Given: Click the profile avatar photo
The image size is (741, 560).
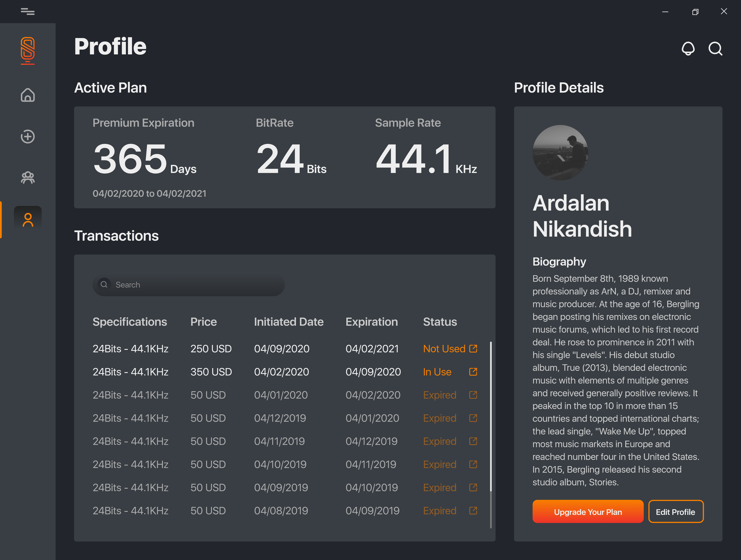Looking at the screenshot, I should tap(560, 153).
